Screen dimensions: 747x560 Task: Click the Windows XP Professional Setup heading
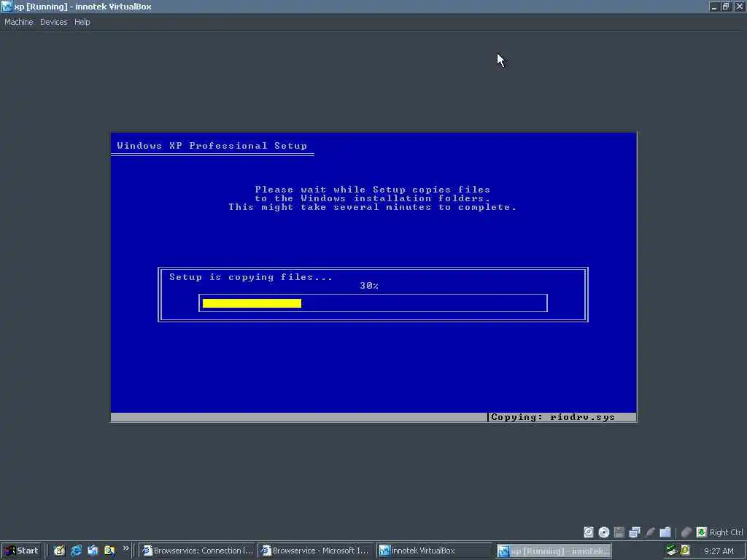coord(212,146)
